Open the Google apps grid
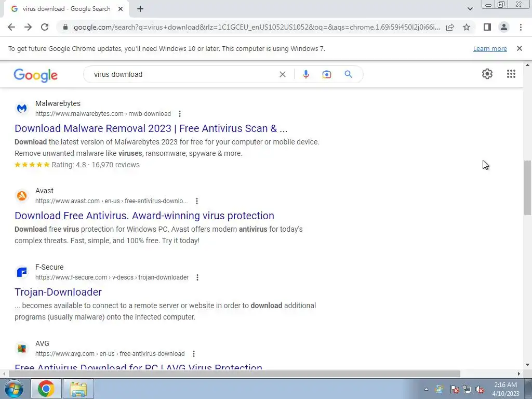The width and height of the screenshot is (532, 399). point(511,74)
